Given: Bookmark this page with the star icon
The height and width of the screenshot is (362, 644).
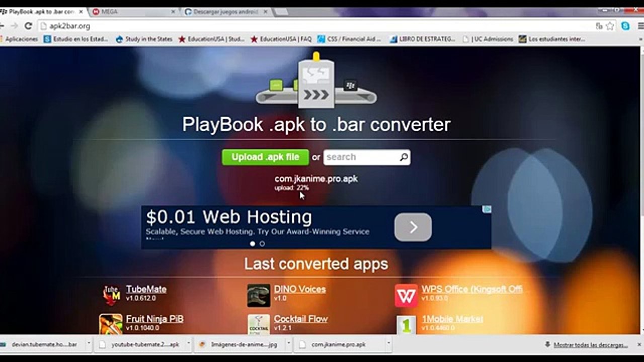Looking at the screenshot, I should pos(610,26).
